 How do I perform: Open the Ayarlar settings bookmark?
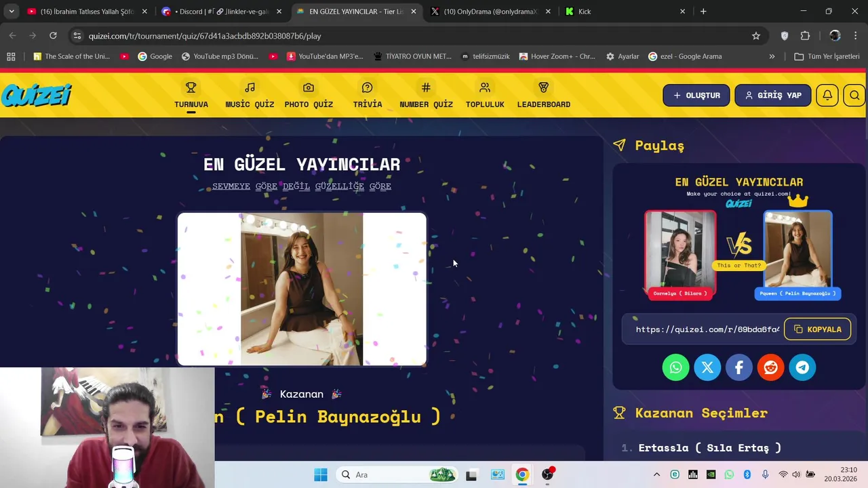point(623,56)
